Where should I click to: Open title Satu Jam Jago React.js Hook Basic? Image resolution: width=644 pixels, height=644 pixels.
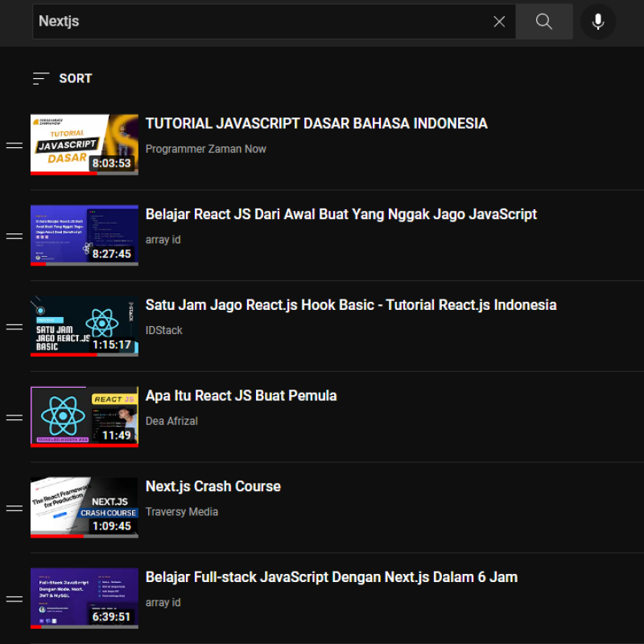[x=351, y=305]
